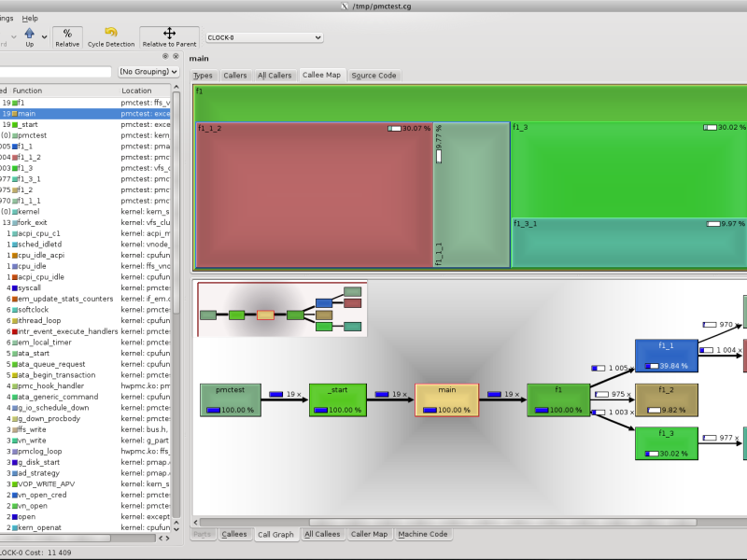Select the _start node in call graph

338,400
